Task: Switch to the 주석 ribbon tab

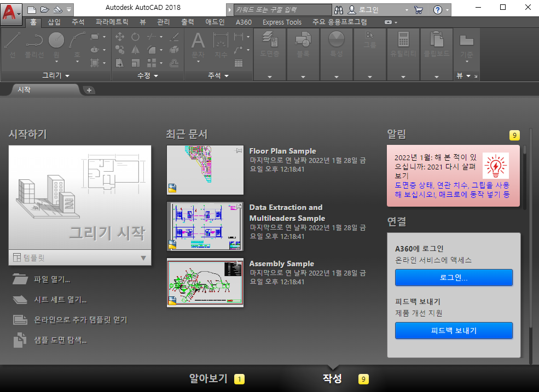Action: 78,22
